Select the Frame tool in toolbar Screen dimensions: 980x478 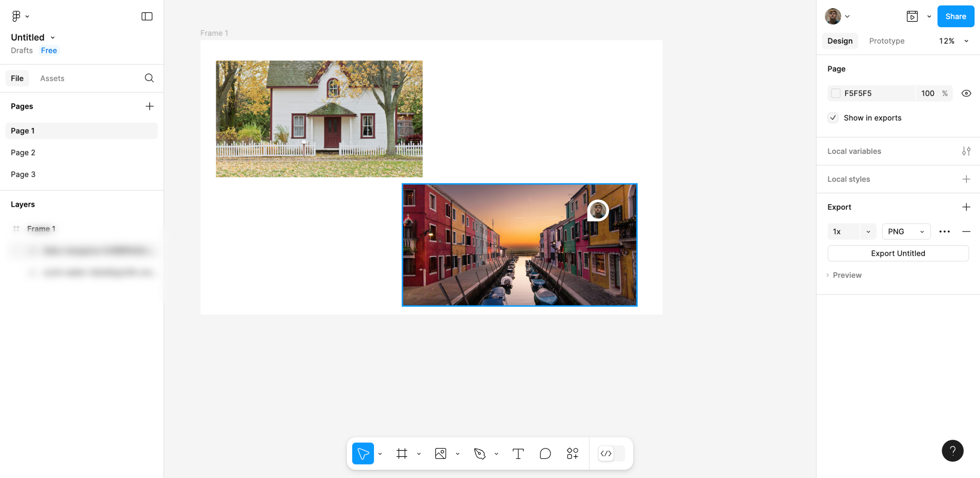(x=402, y=453)
